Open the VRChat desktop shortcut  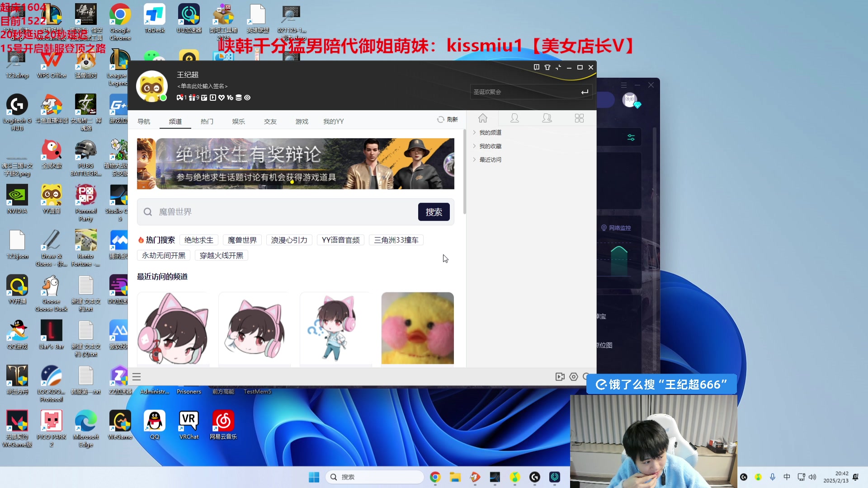pos(189,425)
